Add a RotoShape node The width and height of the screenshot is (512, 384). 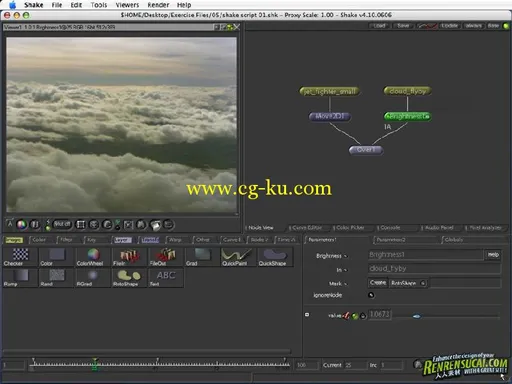pyautogui.click(x=129, y=277)
